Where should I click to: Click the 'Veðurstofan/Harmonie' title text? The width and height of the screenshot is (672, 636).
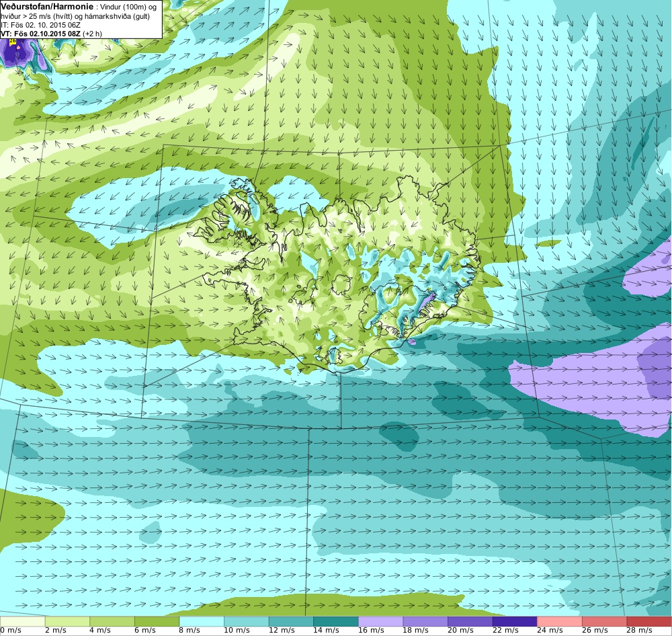coord(47,7)
